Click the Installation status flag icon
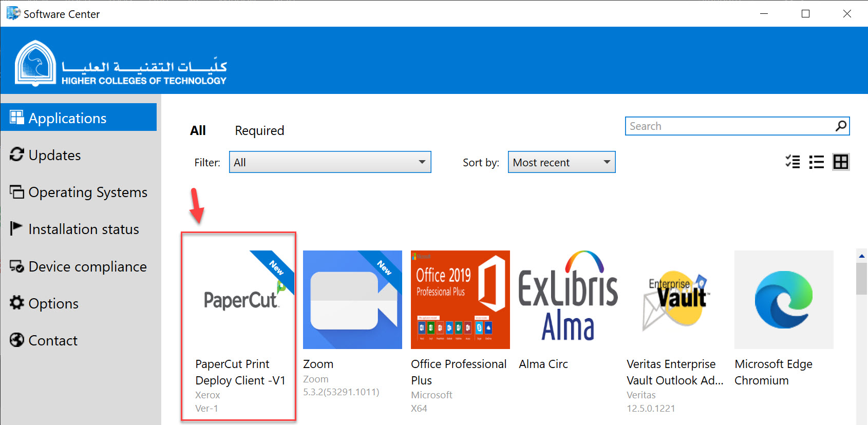The height and width of the screenshot is (425, 868). coord(16,228)
